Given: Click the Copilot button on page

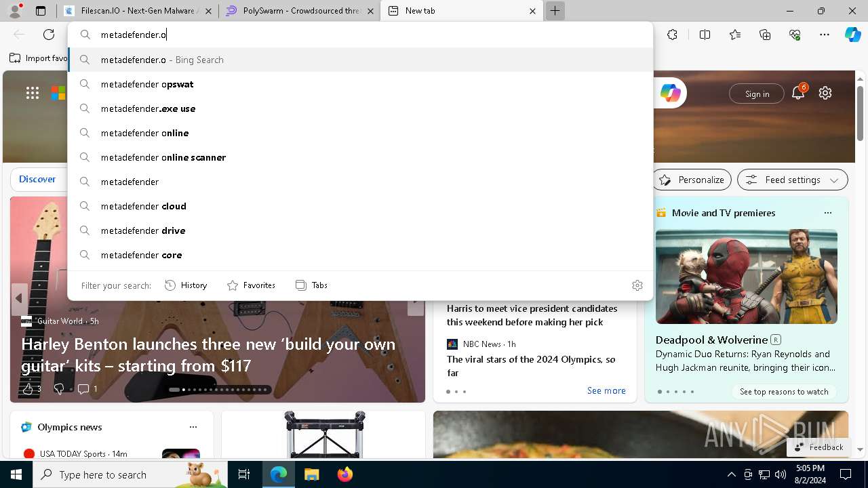Looking at the screenshot, I should pos(670,94).
